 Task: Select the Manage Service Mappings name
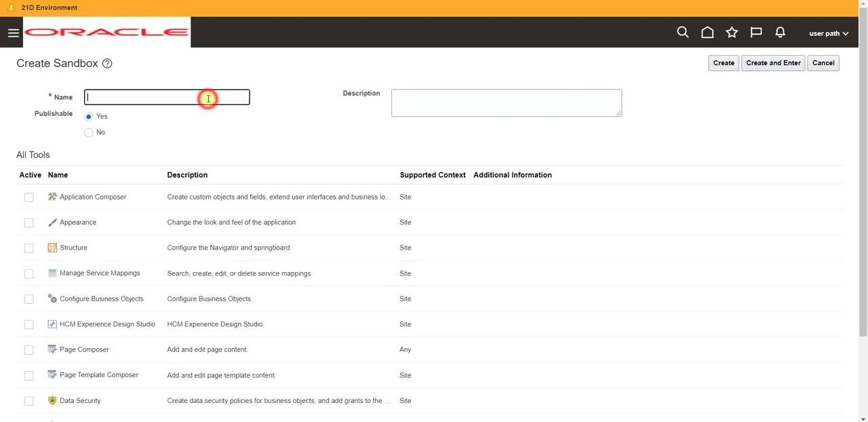100,273
